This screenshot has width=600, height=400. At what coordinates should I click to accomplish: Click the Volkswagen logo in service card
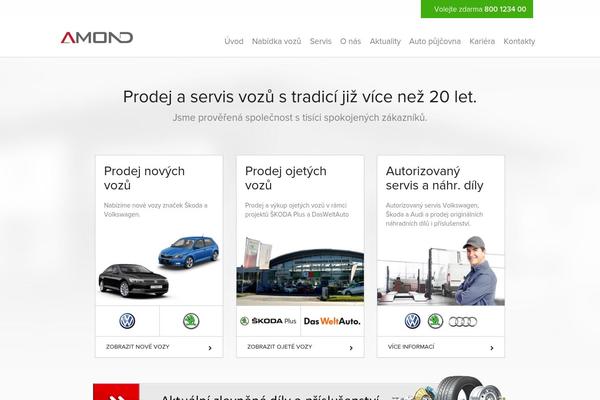[412, 321]
